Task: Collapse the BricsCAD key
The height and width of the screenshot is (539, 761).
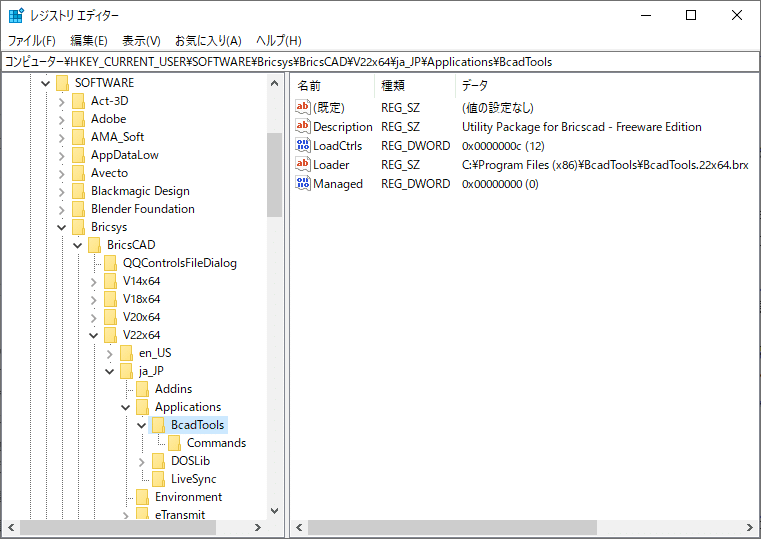Action: (x=78, y=245)
